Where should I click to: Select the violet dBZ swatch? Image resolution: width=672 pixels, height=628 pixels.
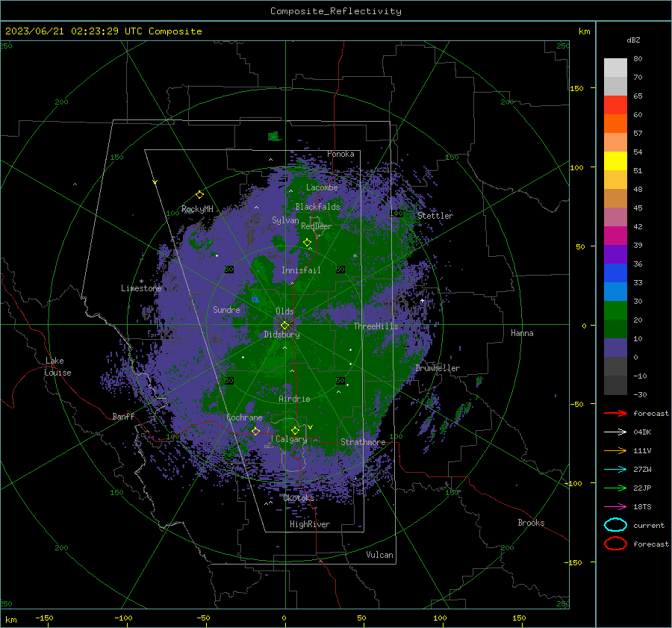coord(615,255)
